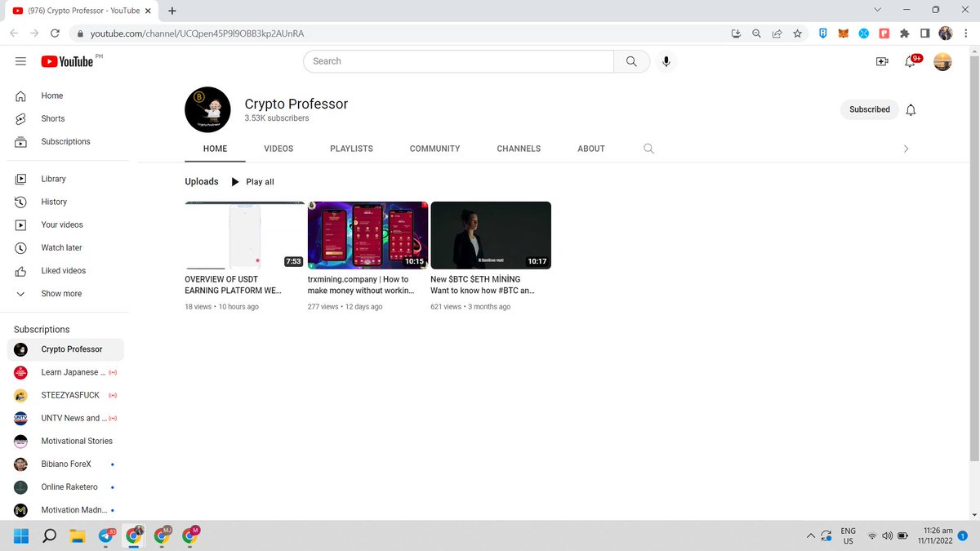Open Motivational Stories subscription
This screenshot has width=980, height=551.
[65, 441]
